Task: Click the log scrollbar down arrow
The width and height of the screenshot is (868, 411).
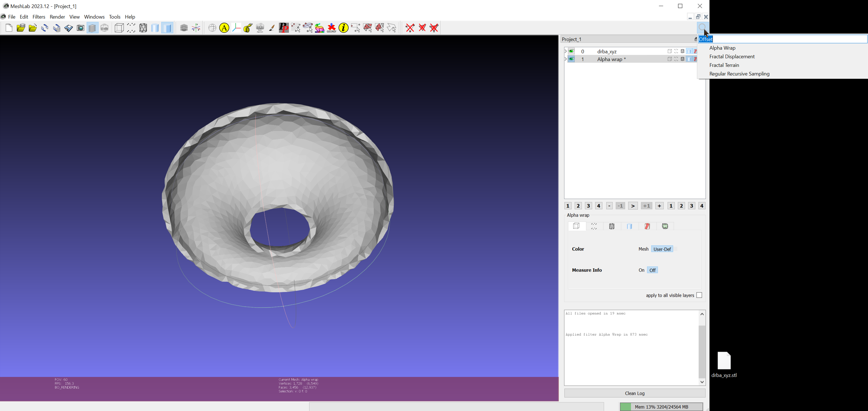Action: pos(702,382)
